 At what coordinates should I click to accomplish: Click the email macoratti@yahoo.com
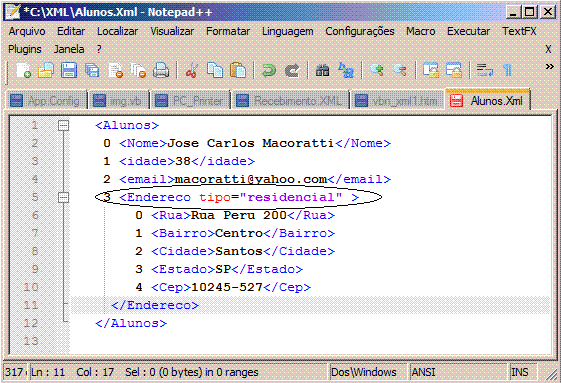click(x=250, y=179)
